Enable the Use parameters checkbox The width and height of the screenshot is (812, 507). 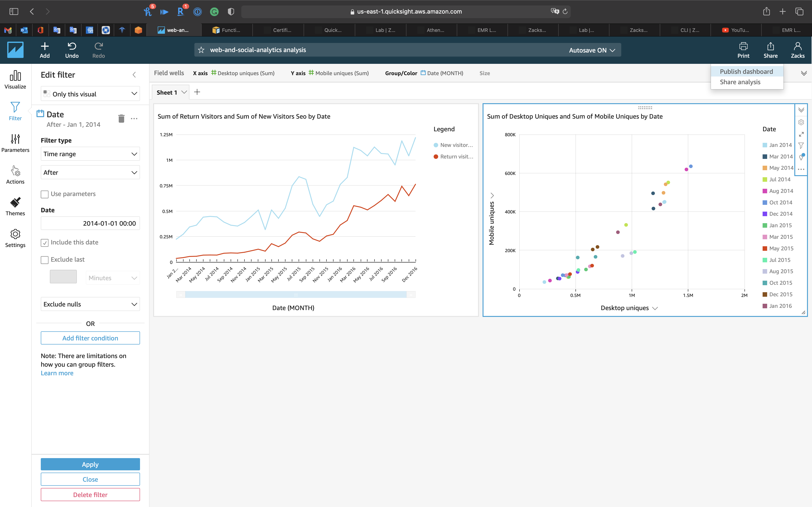45,194
